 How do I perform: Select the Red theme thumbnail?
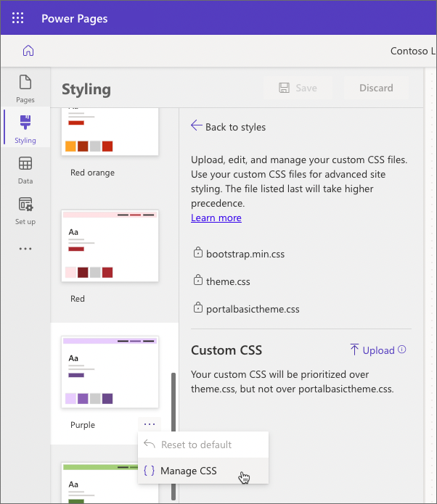[110, 246]
